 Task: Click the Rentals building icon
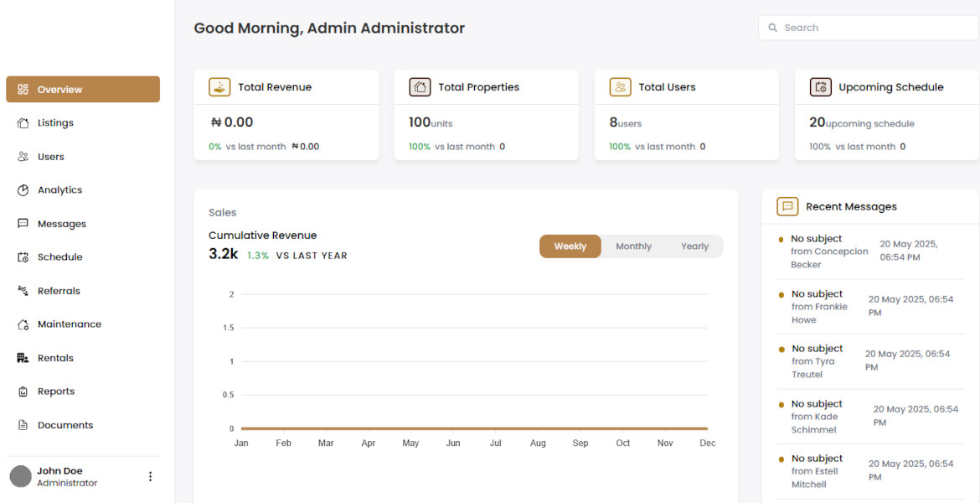(23, 358)
